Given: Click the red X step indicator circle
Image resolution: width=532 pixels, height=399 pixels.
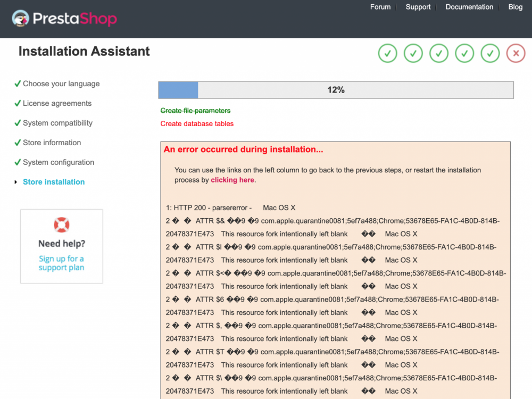Looking at the screenshot, I should [516, 53].
